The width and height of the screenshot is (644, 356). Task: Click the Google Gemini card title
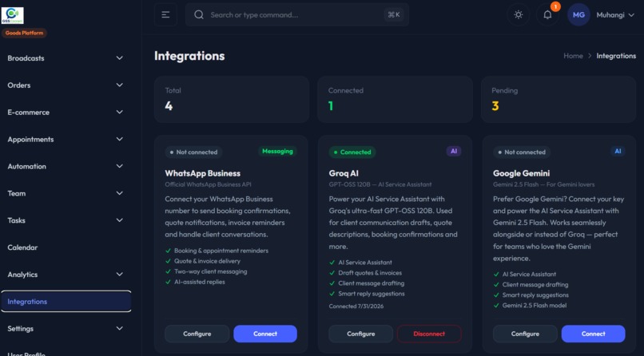click(521, 173)
